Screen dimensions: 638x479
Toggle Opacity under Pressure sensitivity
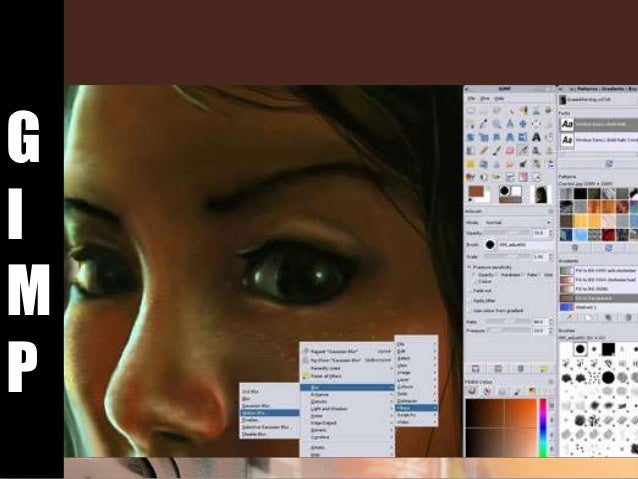[x=474, y=275]
